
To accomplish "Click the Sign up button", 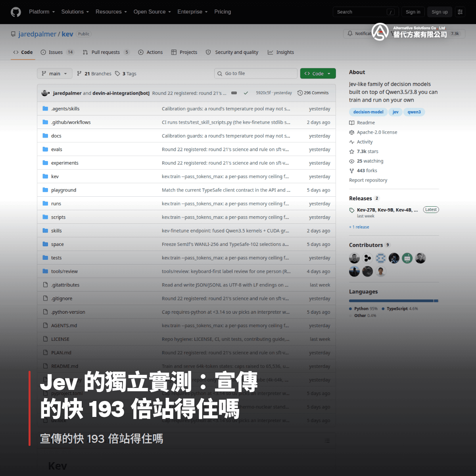I will point(440,12).
